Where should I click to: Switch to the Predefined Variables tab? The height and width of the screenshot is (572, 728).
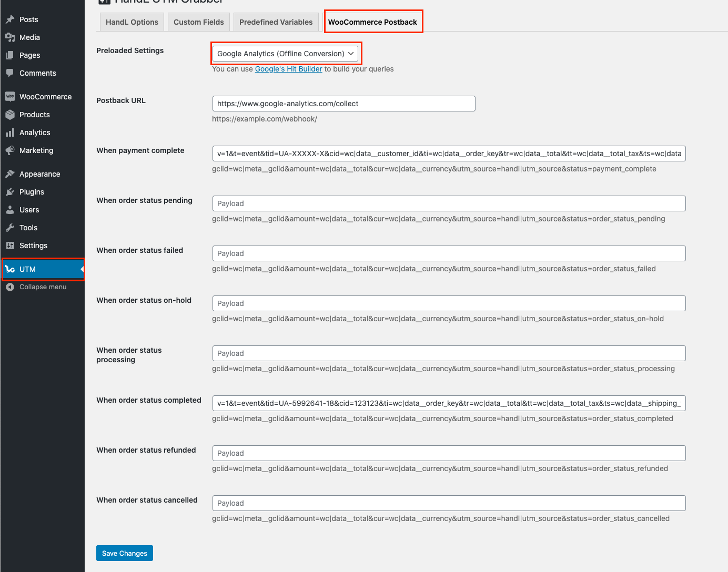click(276, 22)
